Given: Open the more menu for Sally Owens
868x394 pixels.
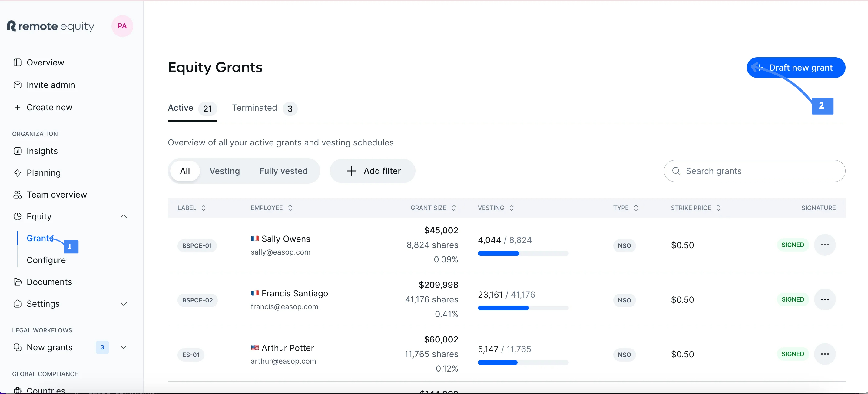Looking at the screenshot, I should pos(824,245).
